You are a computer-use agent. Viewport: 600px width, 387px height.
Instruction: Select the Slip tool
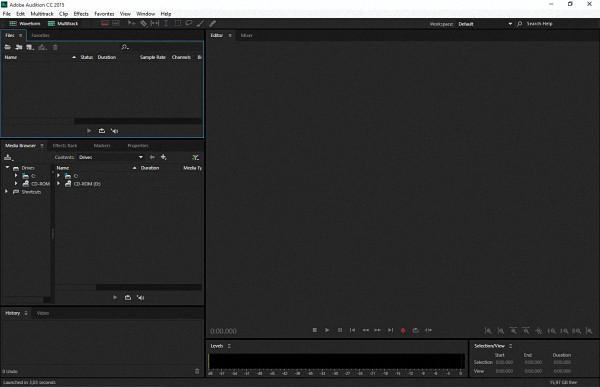coord(155,23)
